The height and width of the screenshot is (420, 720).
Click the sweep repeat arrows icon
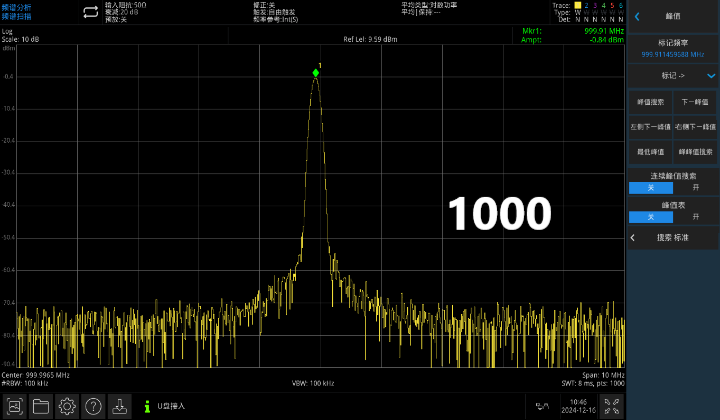click(90, 11)
